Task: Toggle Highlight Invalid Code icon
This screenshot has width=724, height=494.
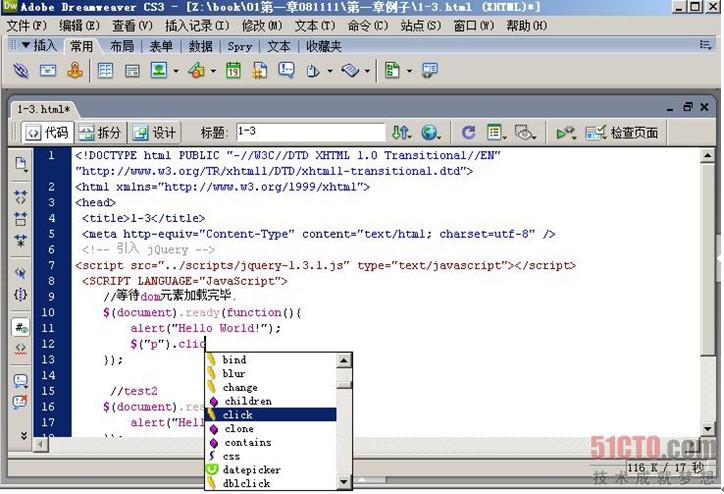Action: 20,349
